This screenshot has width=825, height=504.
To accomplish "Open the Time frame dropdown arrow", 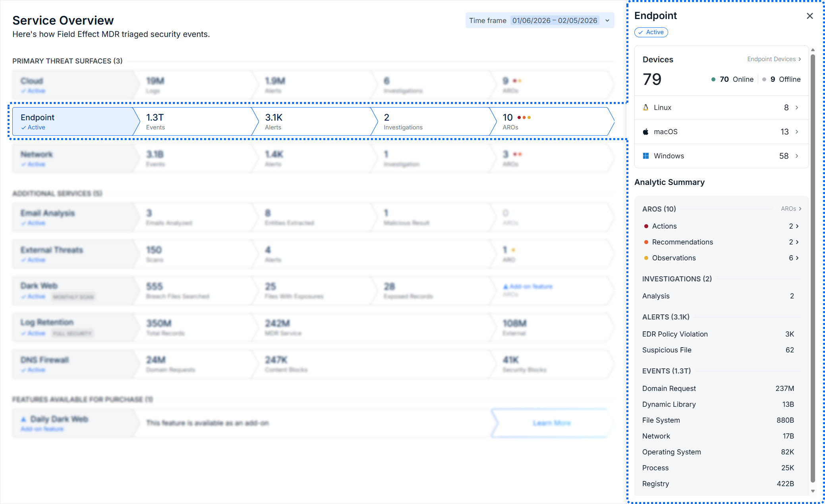I will pos(607,21).
